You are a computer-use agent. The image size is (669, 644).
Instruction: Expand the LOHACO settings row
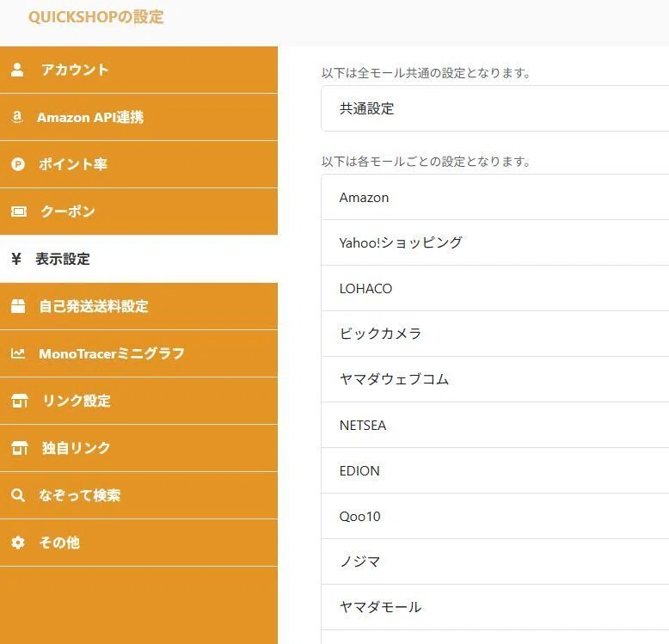tap(495, 288)
